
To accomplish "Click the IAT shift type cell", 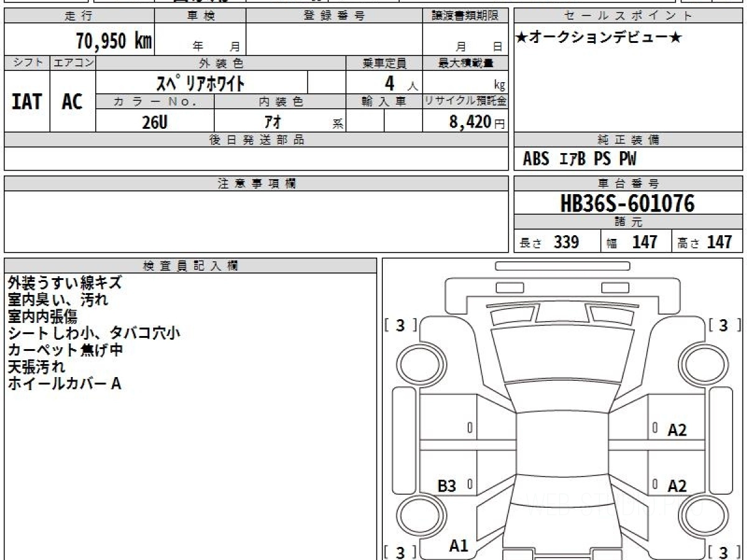I will click(x=27, y=102).
